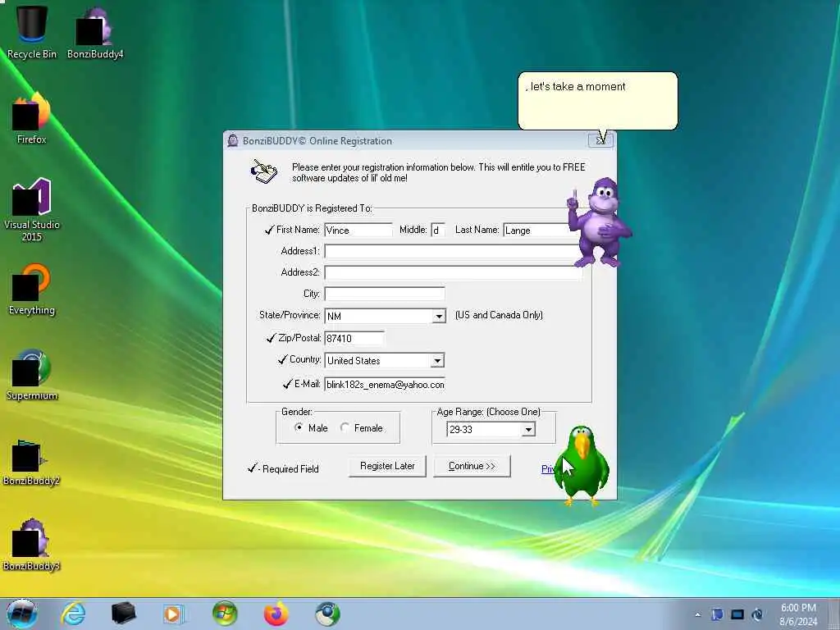This screenshot has height=630, width=840.
Task: Open the BonziBuddy2 desktop icon
Action: [x=32, y=462]
